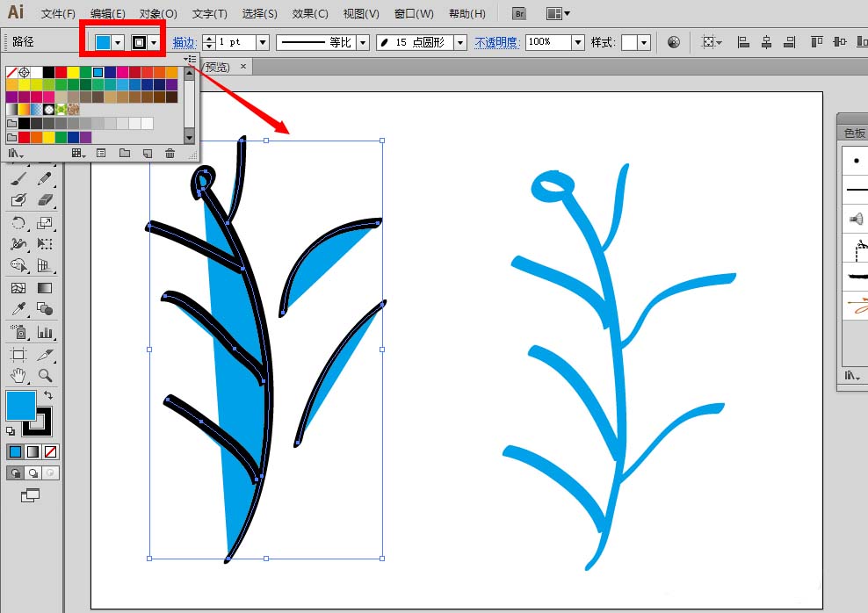Screen dimensions: 868x613
Task: Open the Bridge (Br) button
Action: [518, 14]
